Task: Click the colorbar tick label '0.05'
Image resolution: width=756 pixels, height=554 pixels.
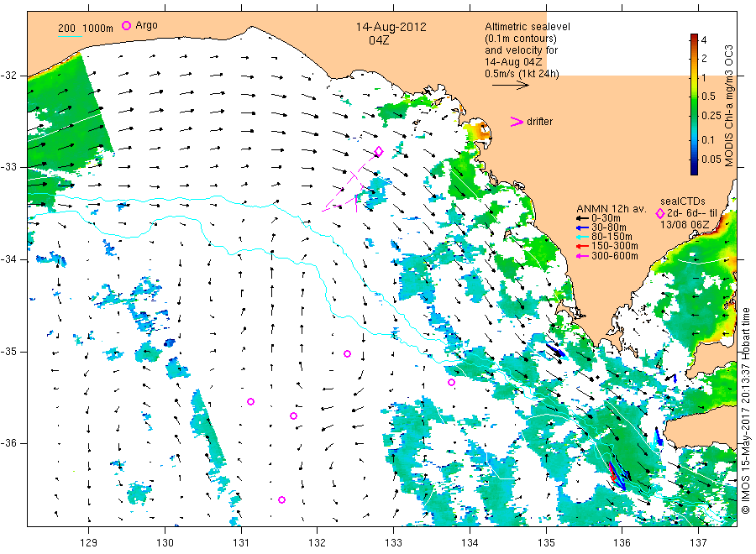Action: tap(711, 159)
